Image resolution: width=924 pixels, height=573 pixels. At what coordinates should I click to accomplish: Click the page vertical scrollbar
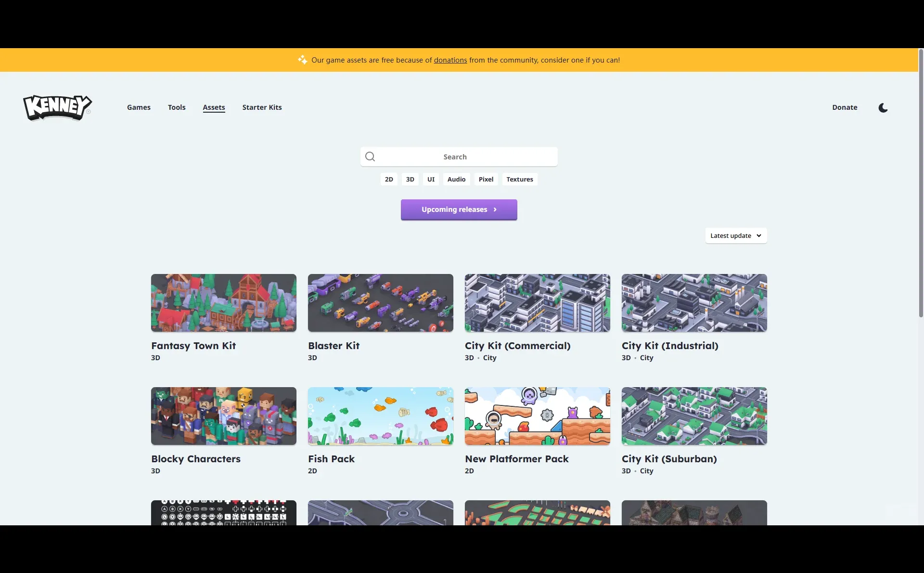pos(921,183)
